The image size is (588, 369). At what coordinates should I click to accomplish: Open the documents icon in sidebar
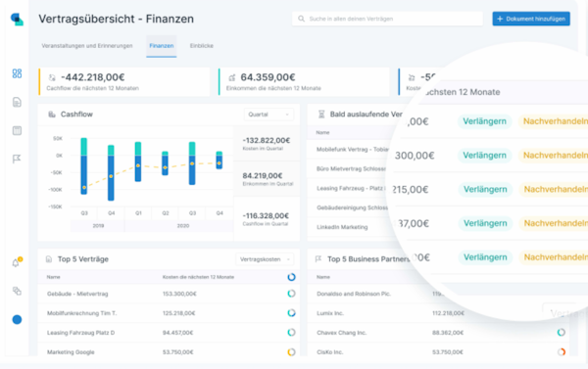(x=17, y=102)
